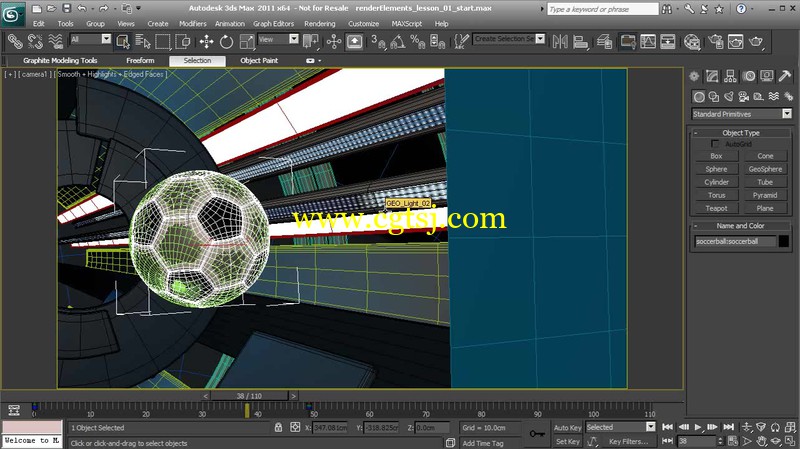This screenshot has width=800, height=449.
Task: Click the Bind to Space Warp icon
Action: [x=55, y=41]
